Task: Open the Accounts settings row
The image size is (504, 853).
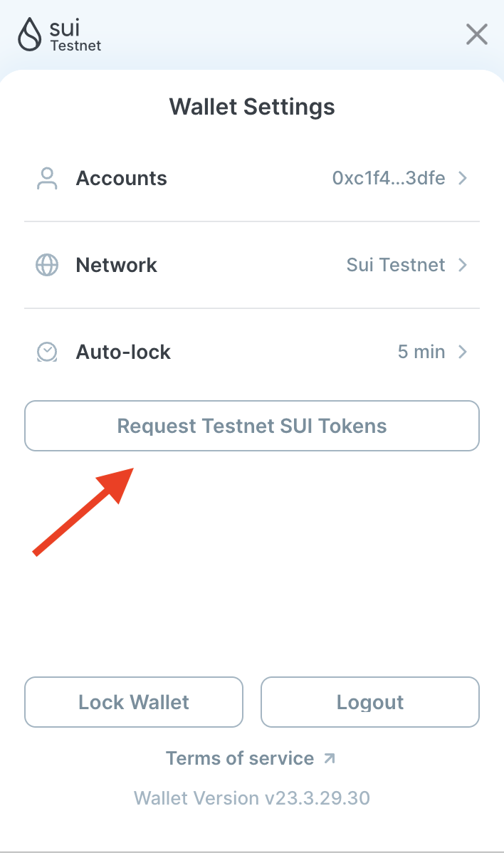Action: pyautogui.click(x=121, y=178)
